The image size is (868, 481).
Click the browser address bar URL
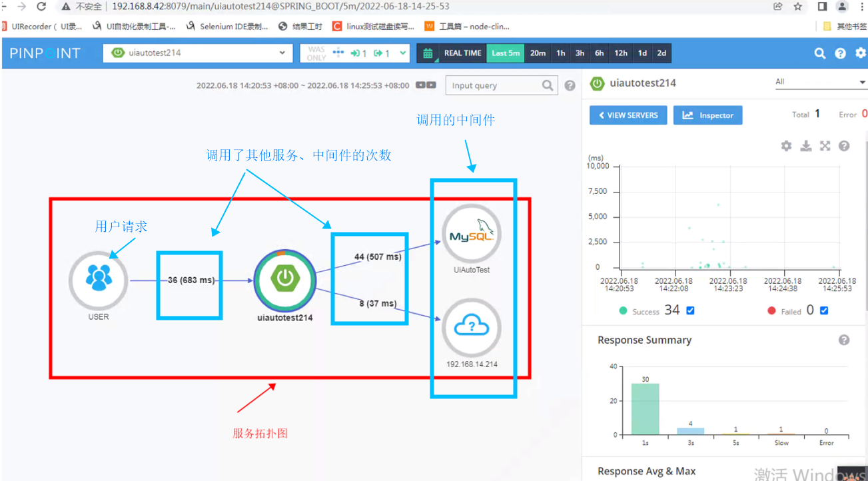point(280,7)
